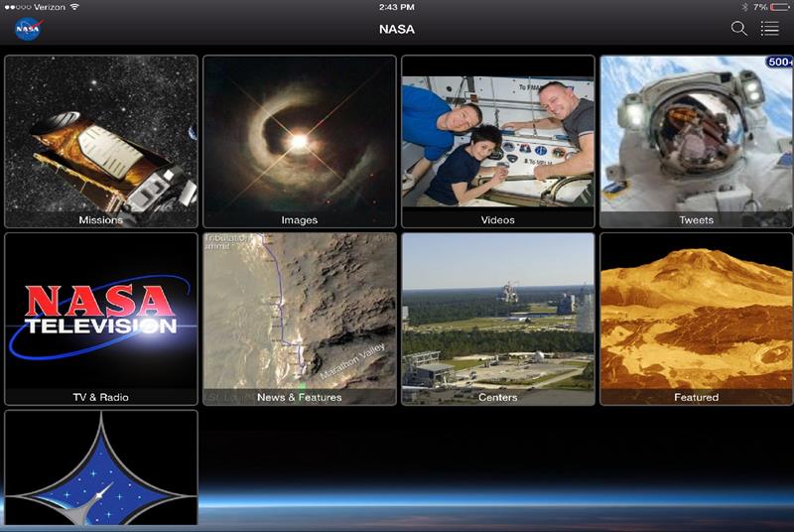Viewport: 794px width, 532px height.
Task: Tap the 2:43 PM clock
Action: point(396,7)
